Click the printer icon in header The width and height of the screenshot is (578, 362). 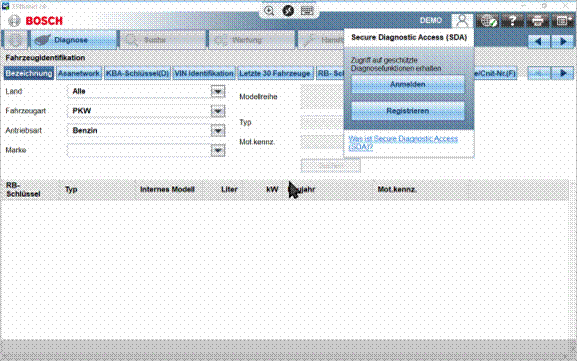tap(537, 21)
